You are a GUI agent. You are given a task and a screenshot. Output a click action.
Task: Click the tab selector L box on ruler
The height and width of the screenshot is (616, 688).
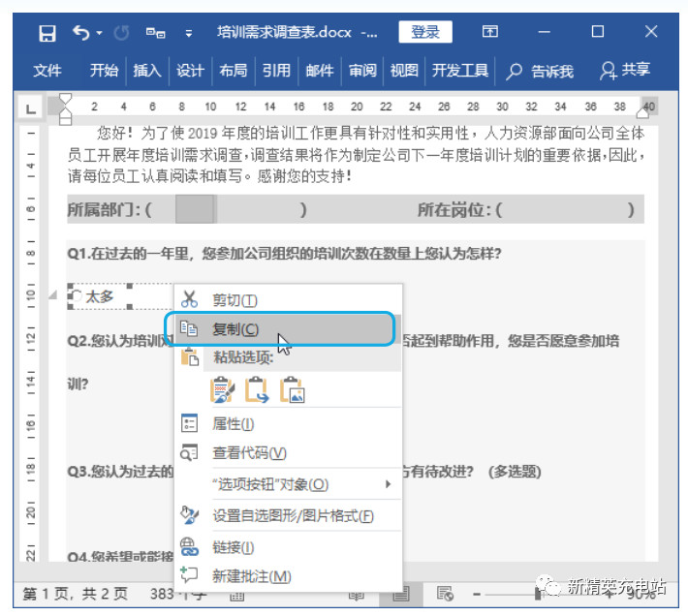30,108
